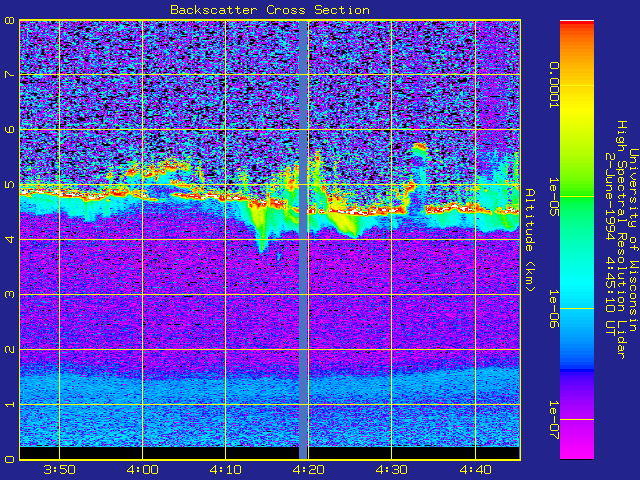The width and height of the screenshot is (640, 480).
Task: Select the 4:30 time axis label
Action: coord(391,470)
